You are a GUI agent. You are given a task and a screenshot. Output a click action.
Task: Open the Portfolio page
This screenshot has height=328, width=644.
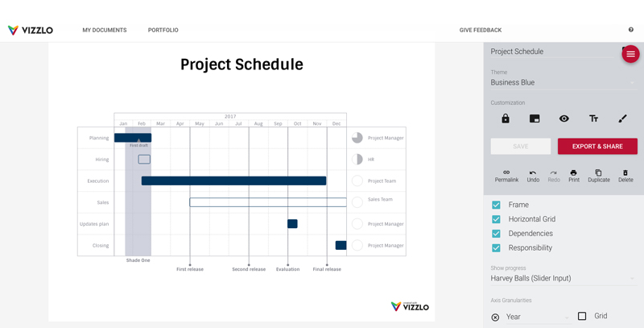pos(163,30)
